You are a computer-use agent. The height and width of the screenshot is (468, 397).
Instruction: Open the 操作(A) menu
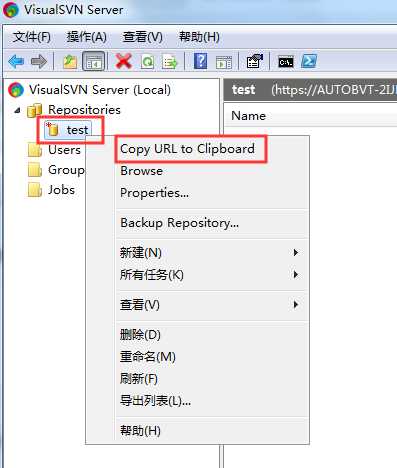(x=87, y=37)
